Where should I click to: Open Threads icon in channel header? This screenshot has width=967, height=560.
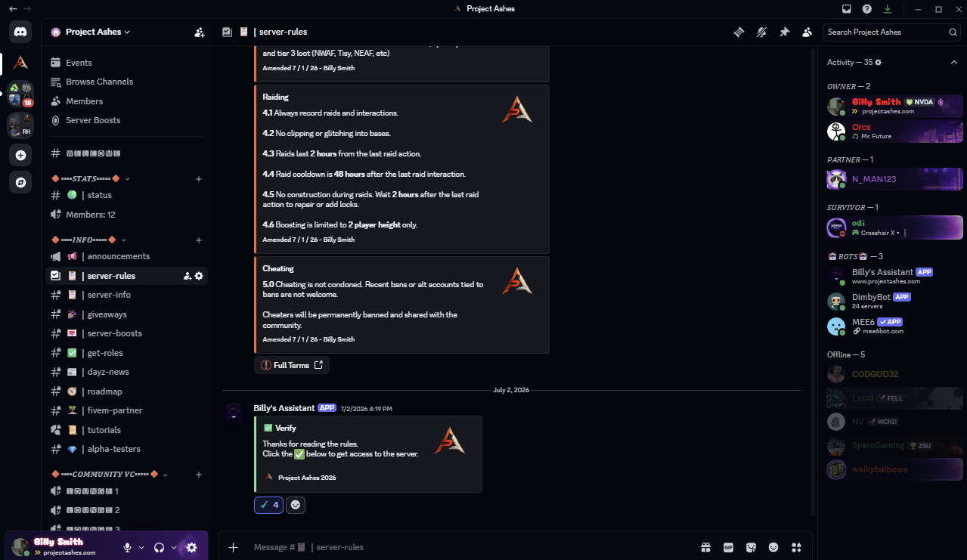pos(739,32)
